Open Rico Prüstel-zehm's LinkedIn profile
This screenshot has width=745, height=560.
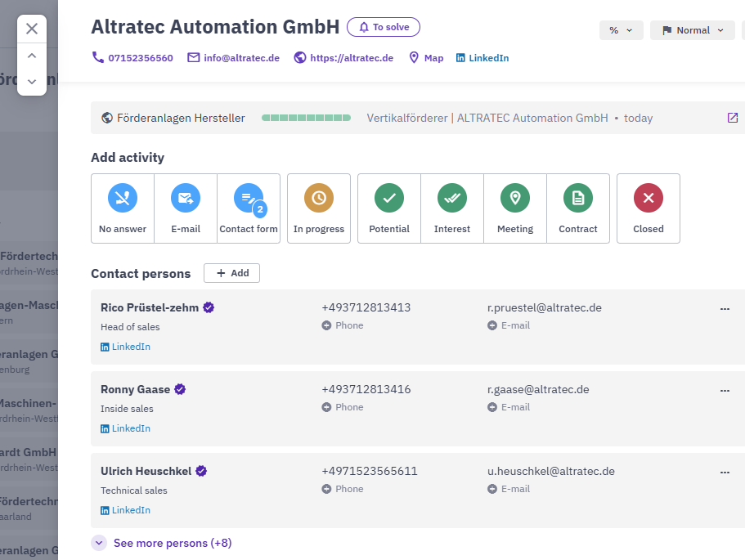point(125,347)
